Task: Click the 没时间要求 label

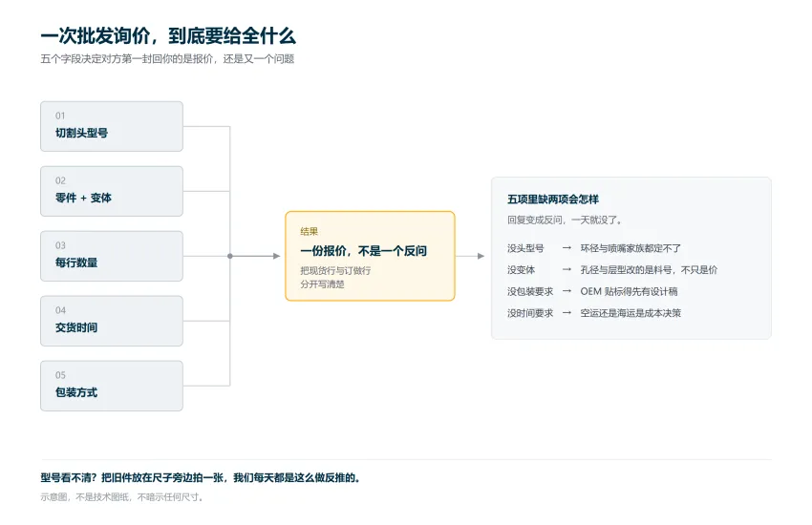Action: click(x=530, y=313)
